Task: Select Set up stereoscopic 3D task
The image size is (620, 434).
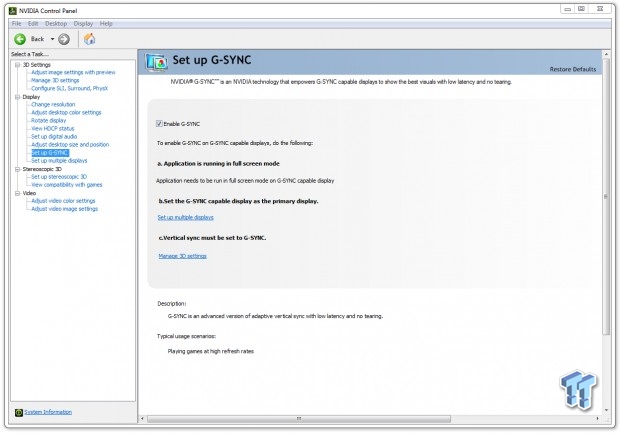Action: tap(59, 177)
